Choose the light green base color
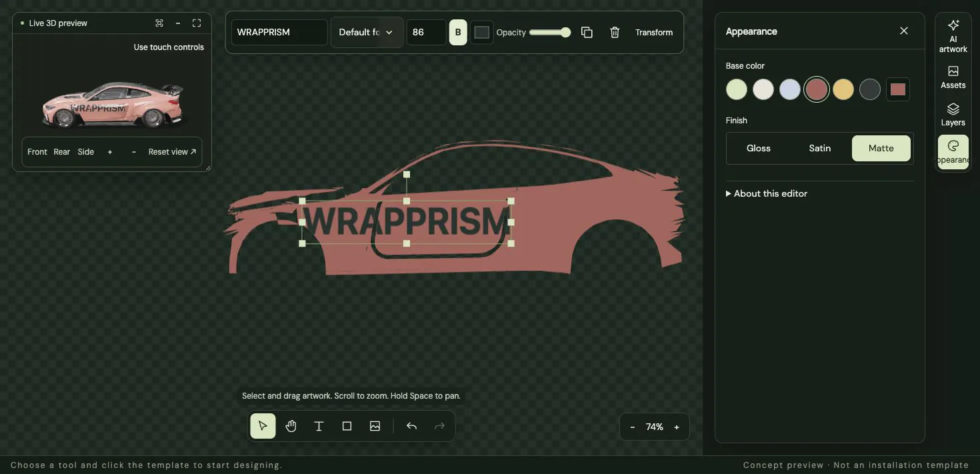The width and height of the screenshot is (980, 474). [737, 89]
